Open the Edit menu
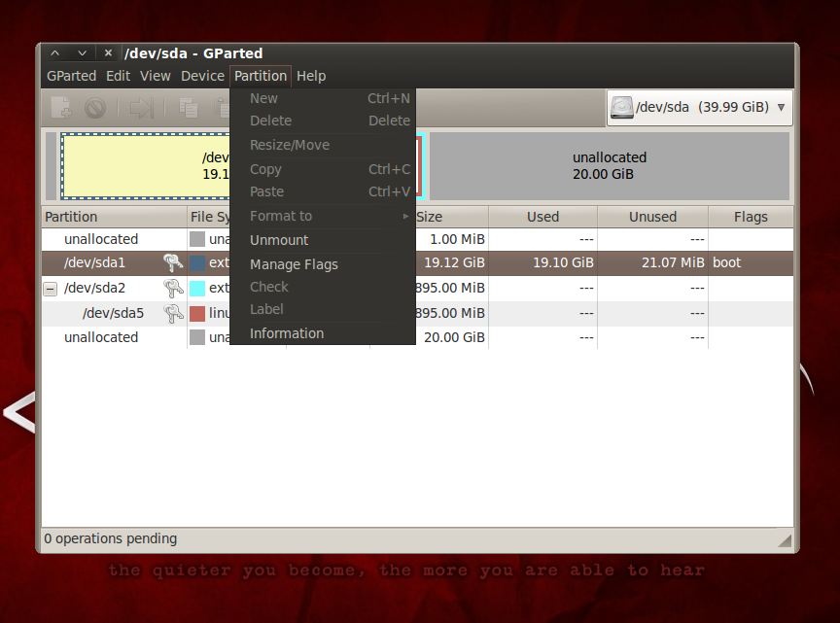Viewport: 840px width, 623px height. (118, 76)
